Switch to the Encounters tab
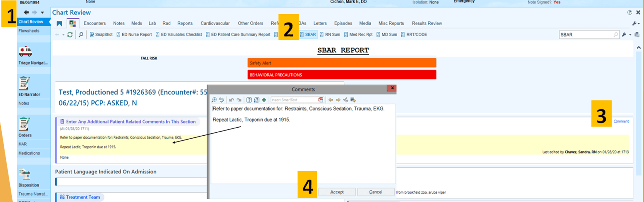 click(x=95, y=23)
